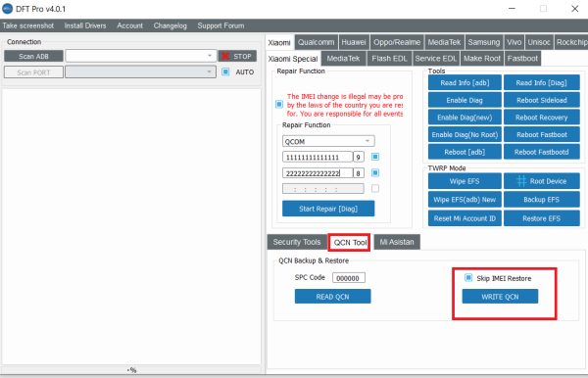Click the red X icon on STOP
588x378 pixels.
(x=225, y=56)
